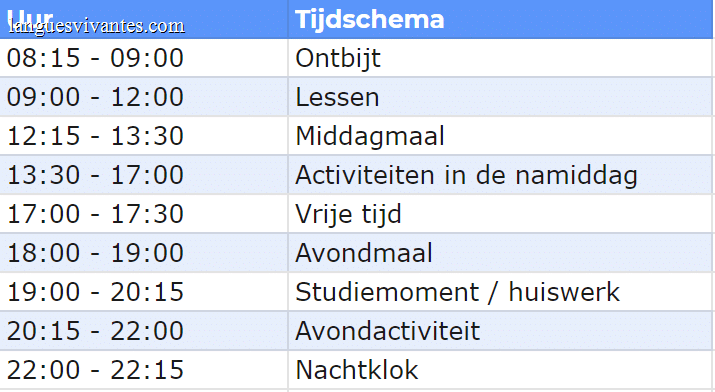
Task: Click the 18:00 - 19:00 time cell
Action: coord(144,253)
